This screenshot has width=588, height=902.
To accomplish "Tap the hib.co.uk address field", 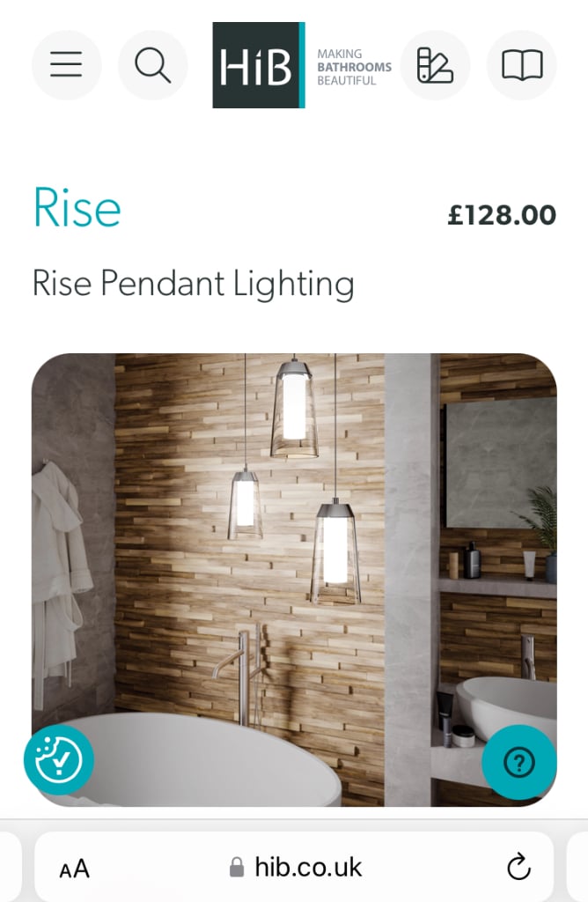I will [x=294, y=867].
